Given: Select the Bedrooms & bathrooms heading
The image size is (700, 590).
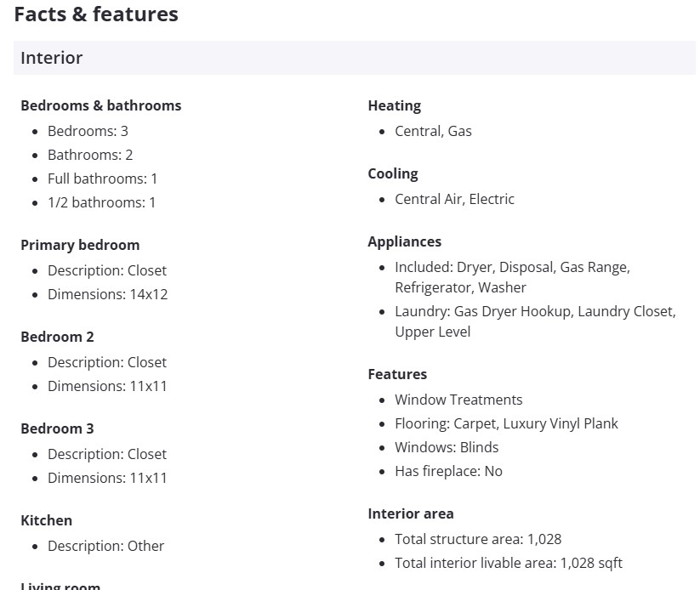Looking at the screenshot, I should [x=100, y=105].
